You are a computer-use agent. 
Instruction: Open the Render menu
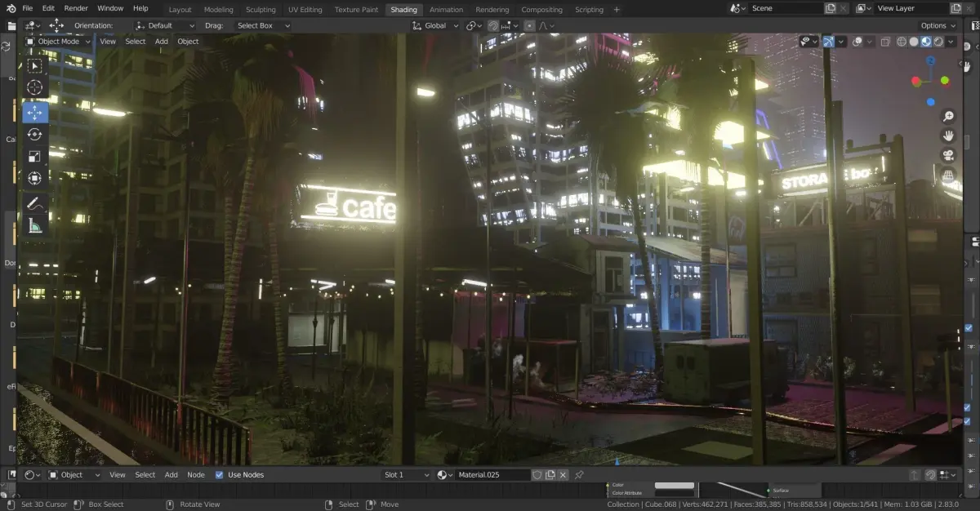tap(76, 8)
